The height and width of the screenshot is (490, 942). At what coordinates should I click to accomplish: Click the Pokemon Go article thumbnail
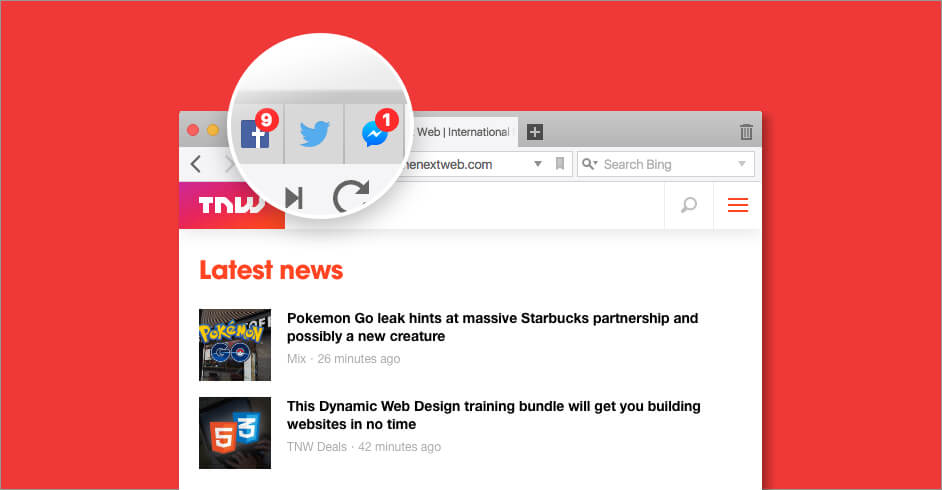(x=235, y=345)
